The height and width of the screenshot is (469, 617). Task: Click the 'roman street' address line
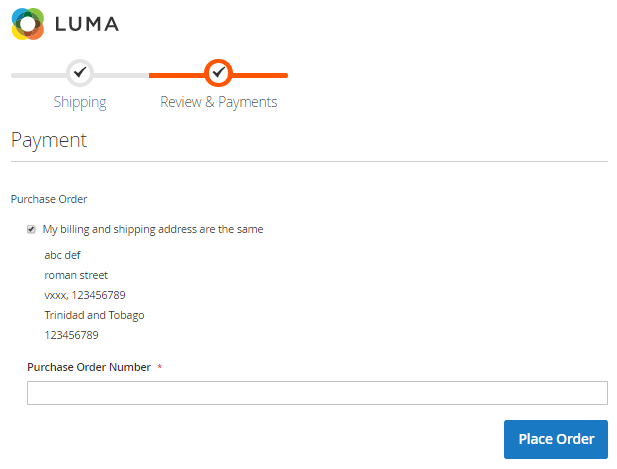click(x=76, y=275)
